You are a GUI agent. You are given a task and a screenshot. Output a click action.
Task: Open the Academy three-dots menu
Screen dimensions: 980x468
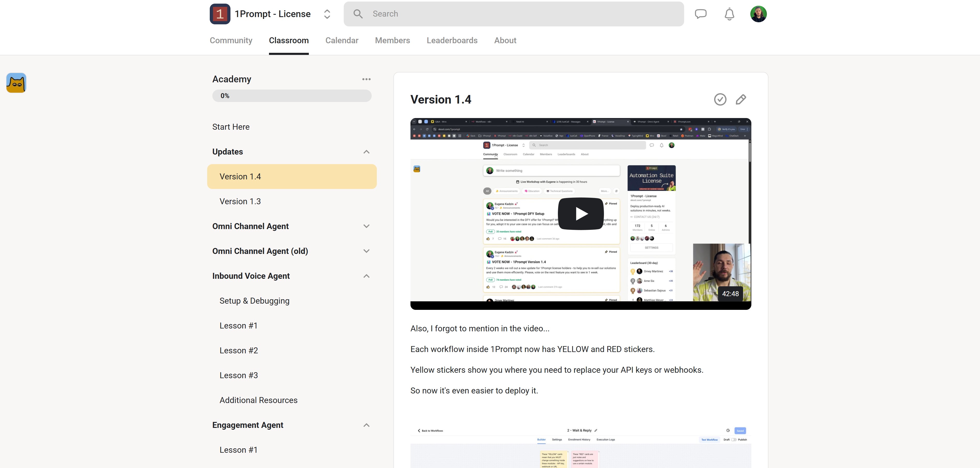pos(366,79)
